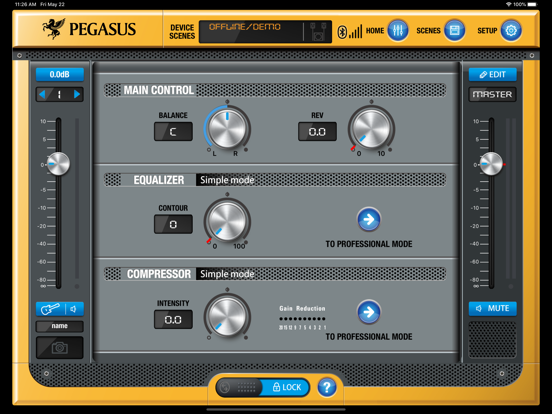The image size is (552, 414).
Task: Open help question mark icon
Action: [327, 387]
